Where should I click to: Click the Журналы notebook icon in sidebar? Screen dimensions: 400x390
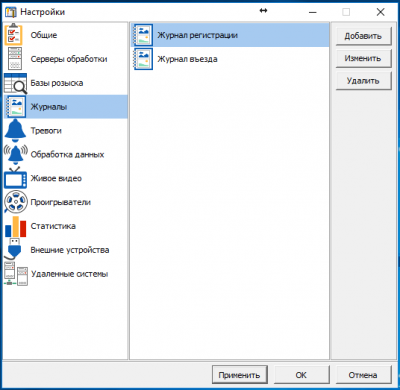tap(15, 107)
